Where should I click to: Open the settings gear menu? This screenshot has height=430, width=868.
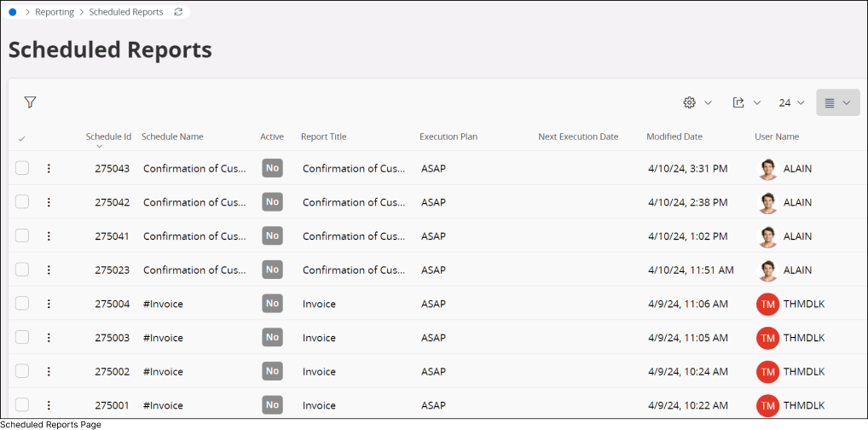[690, 102]
